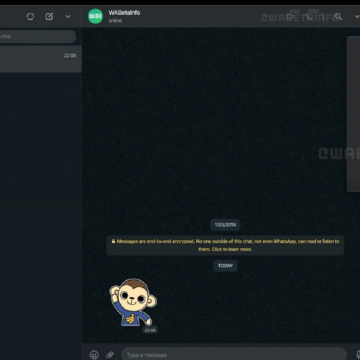The height and width of the screenshot is (360, 360).
Task: Focus the search chat field
Action: click(38, 36)
